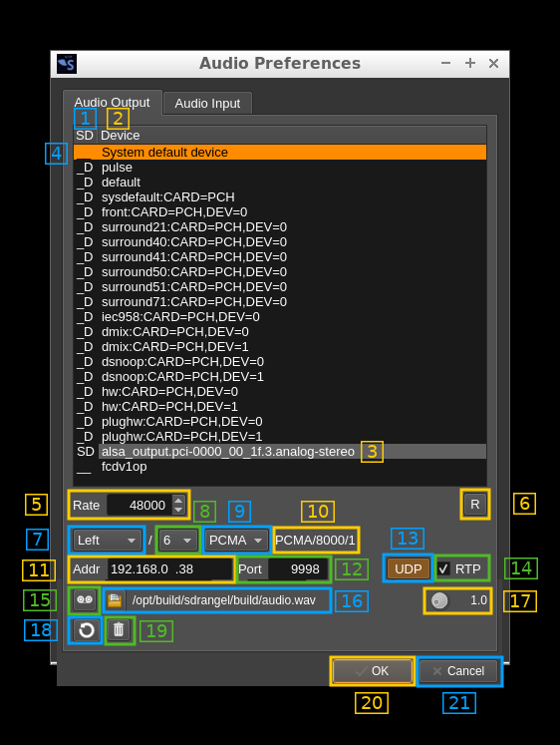The height and width of the screenshot is (745, 560).
Task: Select plughw:CARD=PCH,DEV=1 row
Action: [280, 437]
